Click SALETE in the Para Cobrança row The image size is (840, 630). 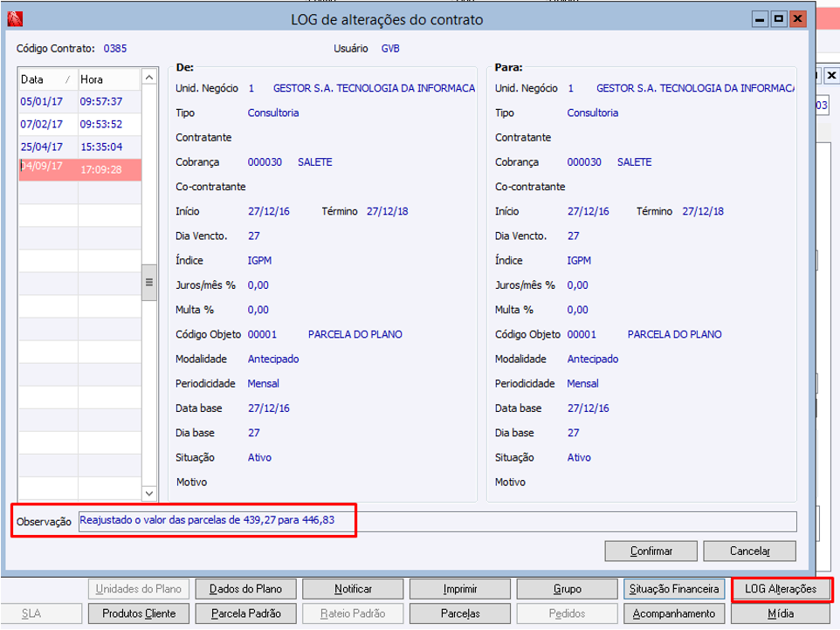634,162
